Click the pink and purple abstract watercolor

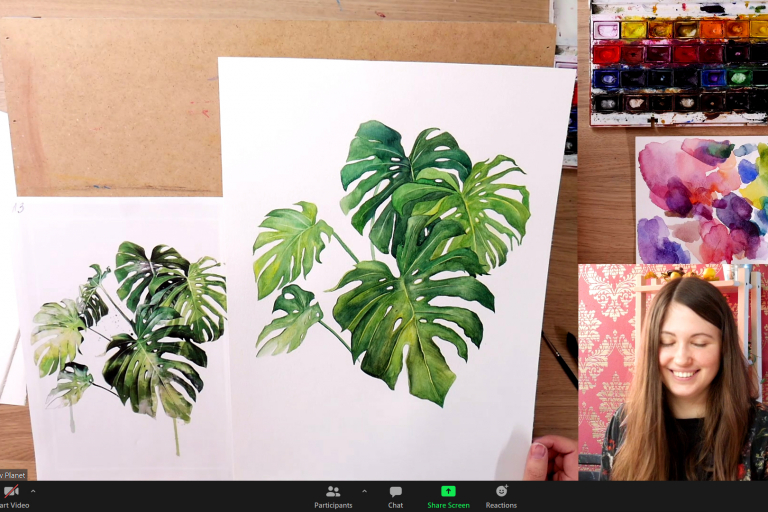pyautogui.click(x=700, y=200)
